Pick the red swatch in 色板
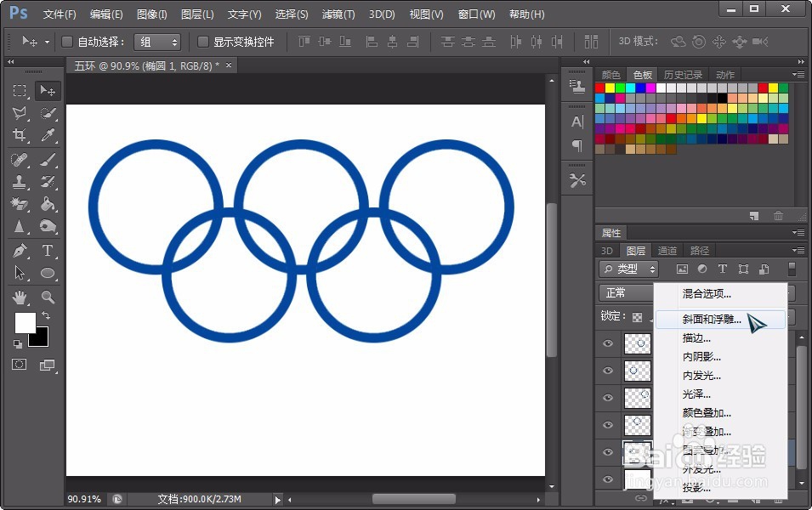812x510 pixels. click(x=599, y=88)
